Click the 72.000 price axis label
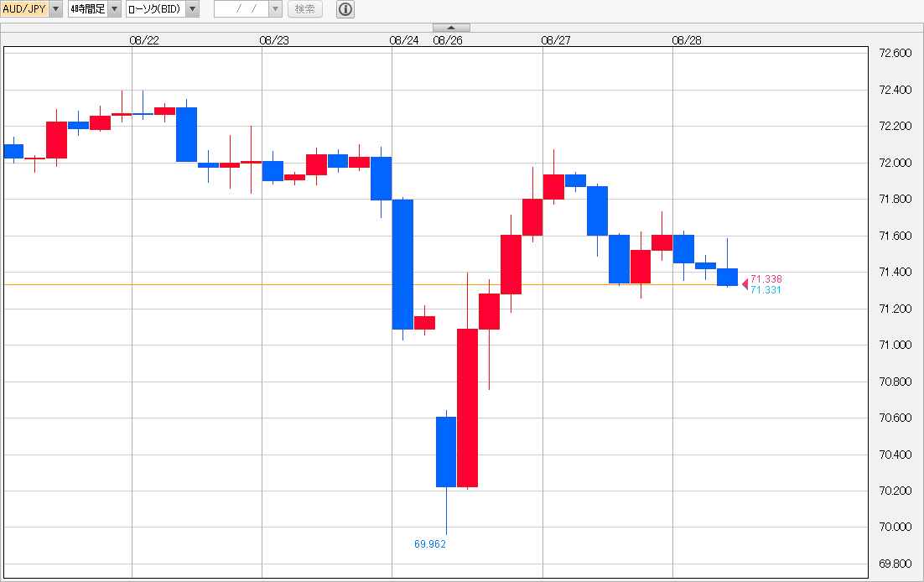 pyautogui.click(x=895, y=163)
